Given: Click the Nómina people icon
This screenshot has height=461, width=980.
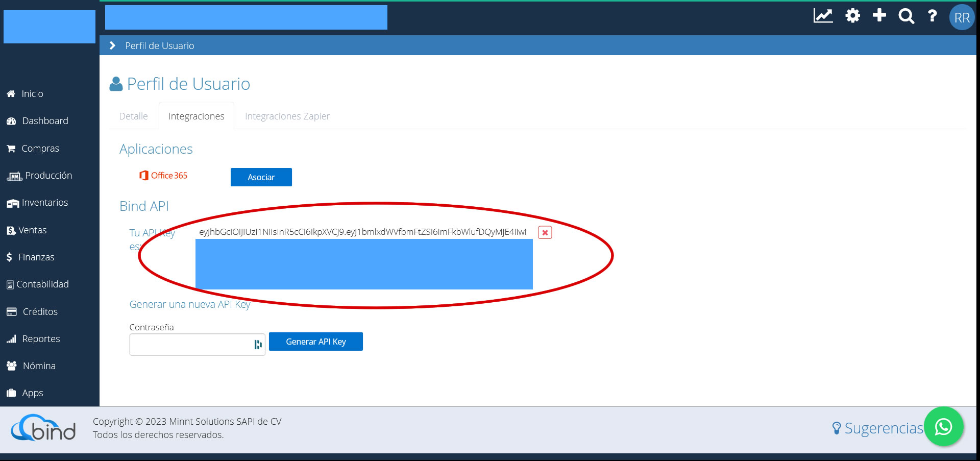Looking at the screenshot, I should pos(12,366).
